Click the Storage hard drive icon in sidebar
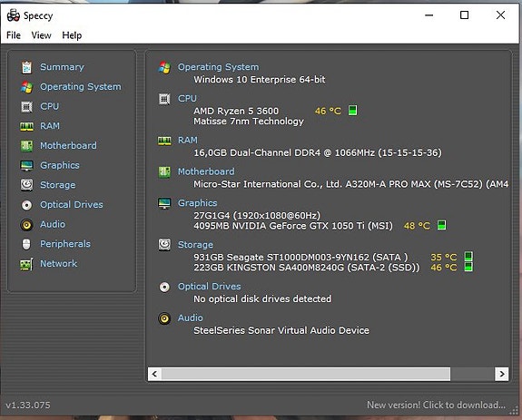522x420 pixels. click(26, 185)
